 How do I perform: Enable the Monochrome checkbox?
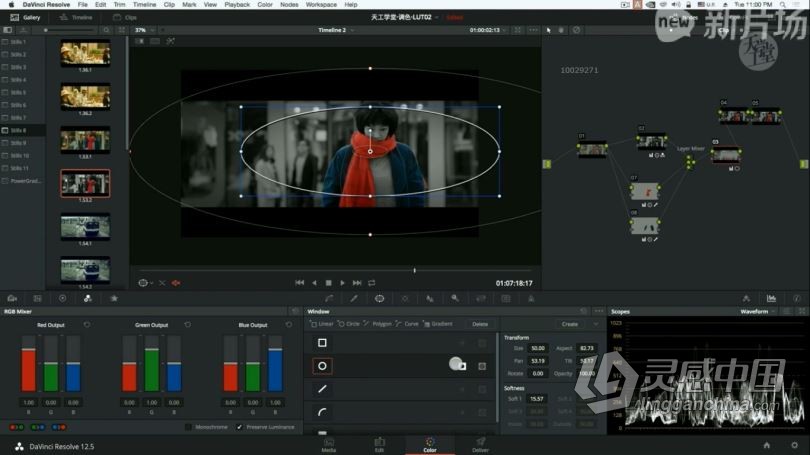click(x=188, y=427)
